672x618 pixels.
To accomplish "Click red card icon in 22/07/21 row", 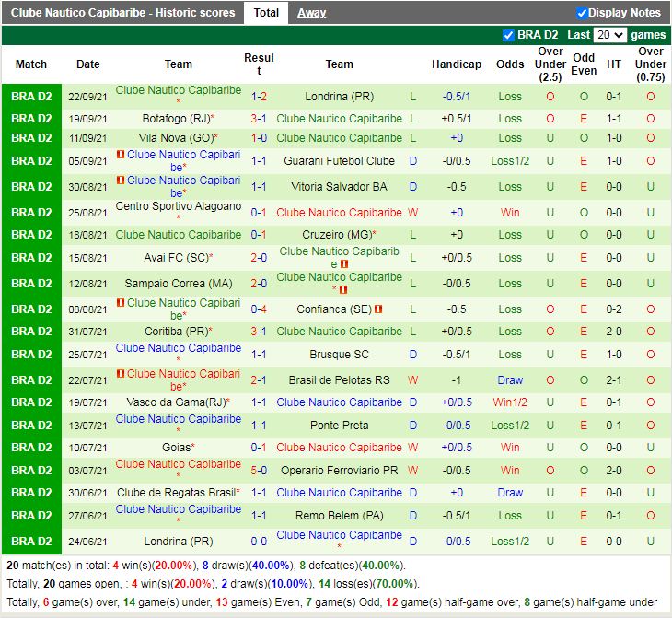I will click(x=121, y=374).
